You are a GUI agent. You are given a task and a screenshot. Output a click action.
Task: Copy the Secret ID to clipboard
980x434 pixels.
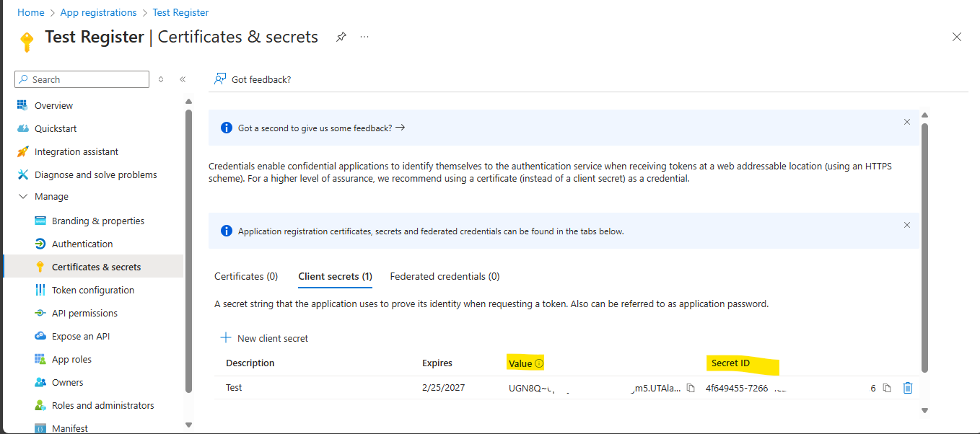click(x=886, y=387)
